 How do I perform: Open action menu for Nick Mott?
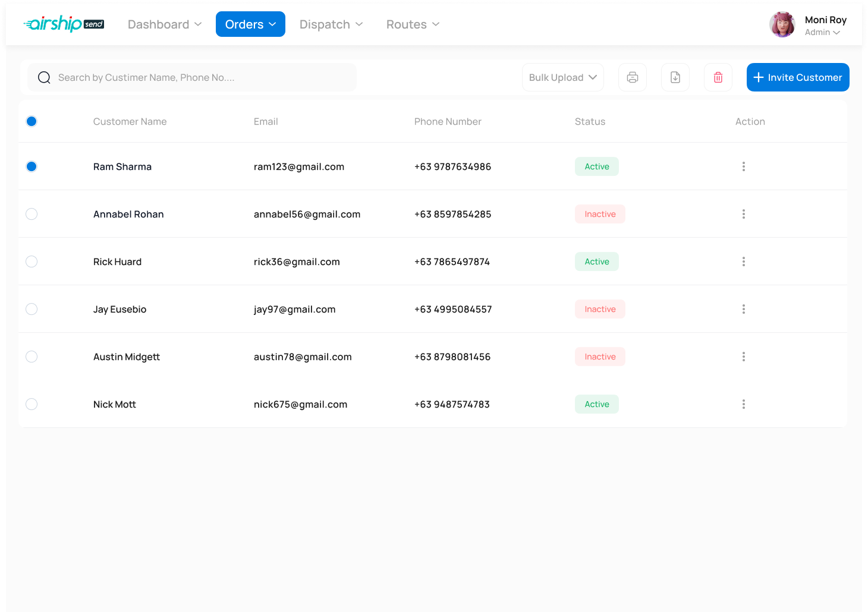click(743, 404)
